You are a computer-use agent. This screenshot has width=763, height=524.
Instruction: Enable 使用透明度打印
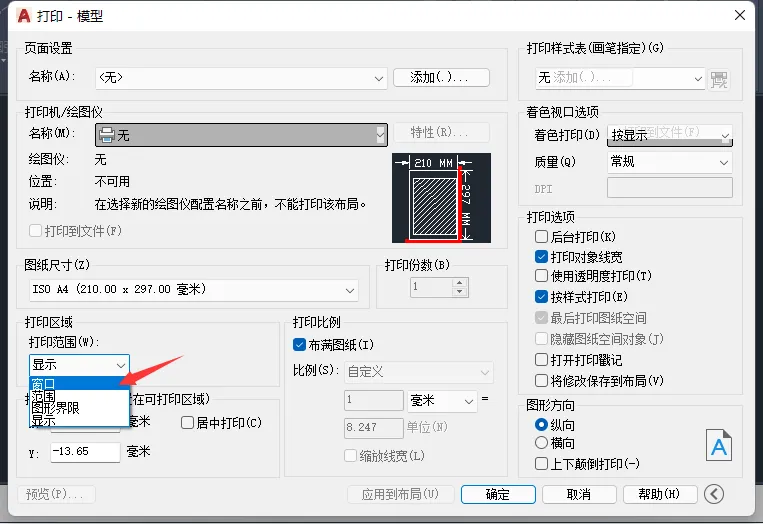click(x=541, y=276)
